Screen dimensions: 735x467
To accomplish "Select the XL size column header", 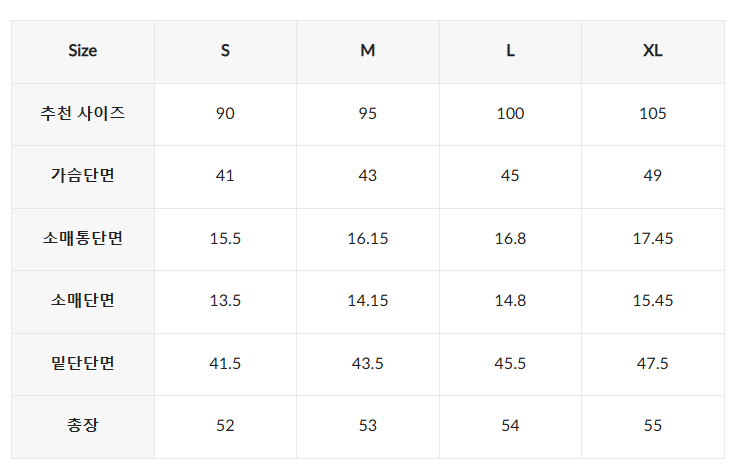I will 653,51.
